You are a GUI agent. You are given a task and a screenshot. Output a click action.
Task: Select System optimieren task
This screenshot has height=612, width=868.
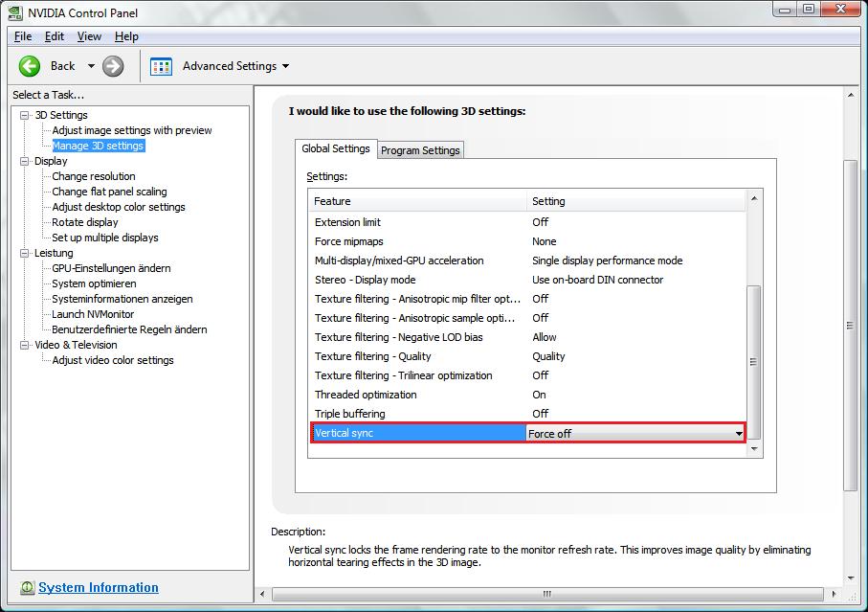tap(94, 283)
